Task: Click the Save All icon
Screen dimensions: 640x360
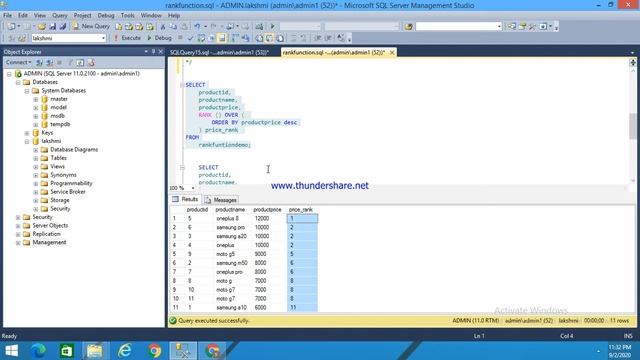Action: [62, 27]
